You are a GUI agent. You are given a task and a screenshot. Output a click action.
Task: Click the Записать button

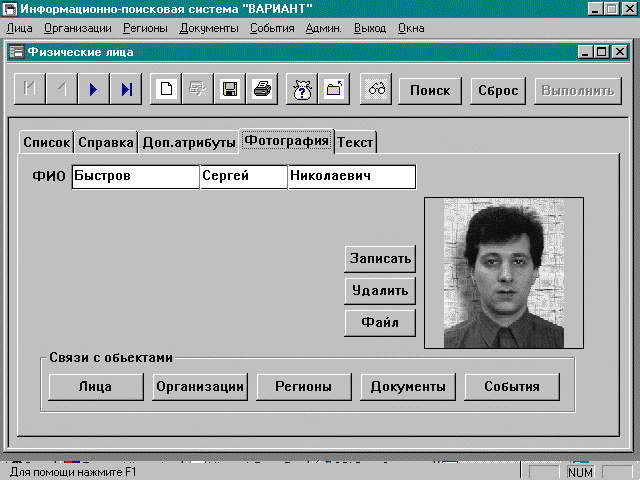(x=380, y=258)
